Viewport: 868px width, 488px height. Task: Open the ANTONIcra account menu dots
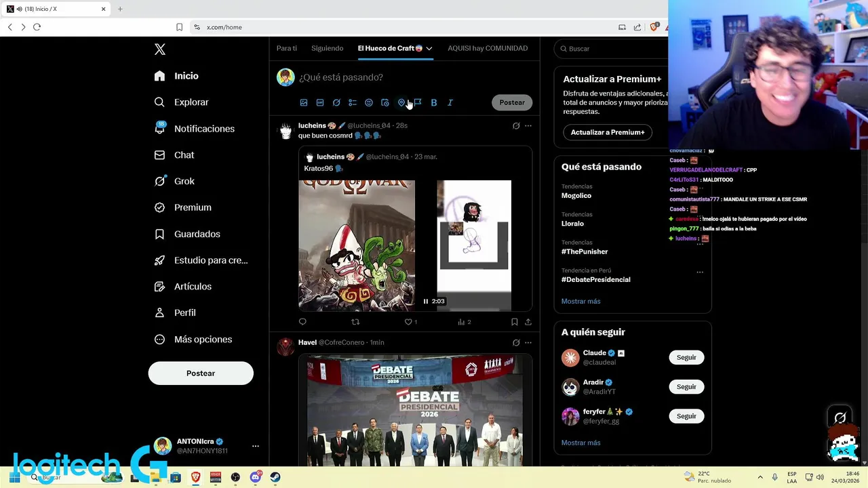click(x=256, y=446)
